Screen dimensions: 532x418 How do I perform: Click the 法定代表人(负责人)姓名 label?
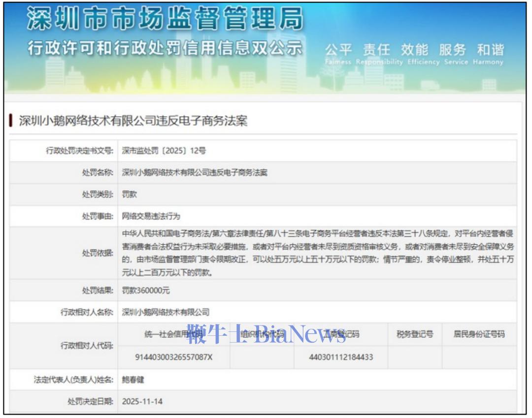[73, 380]
